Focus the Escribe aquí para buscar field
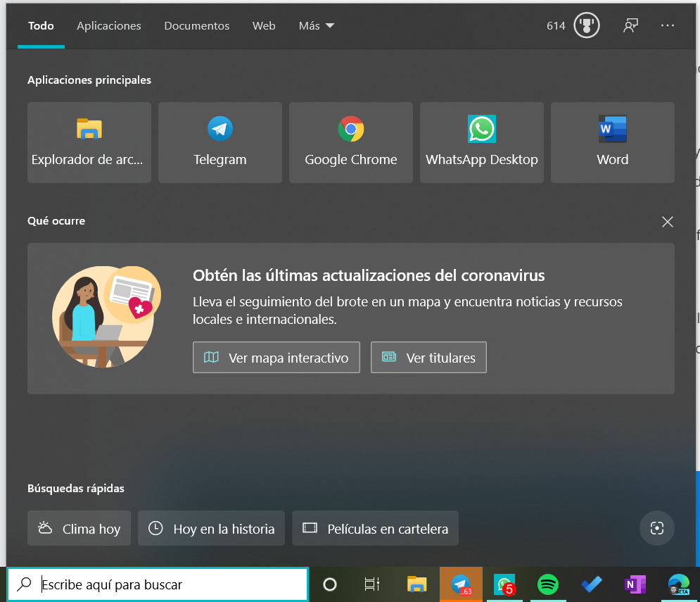The width and height of the screenshot is (700, 602). (x=157, y=584)
